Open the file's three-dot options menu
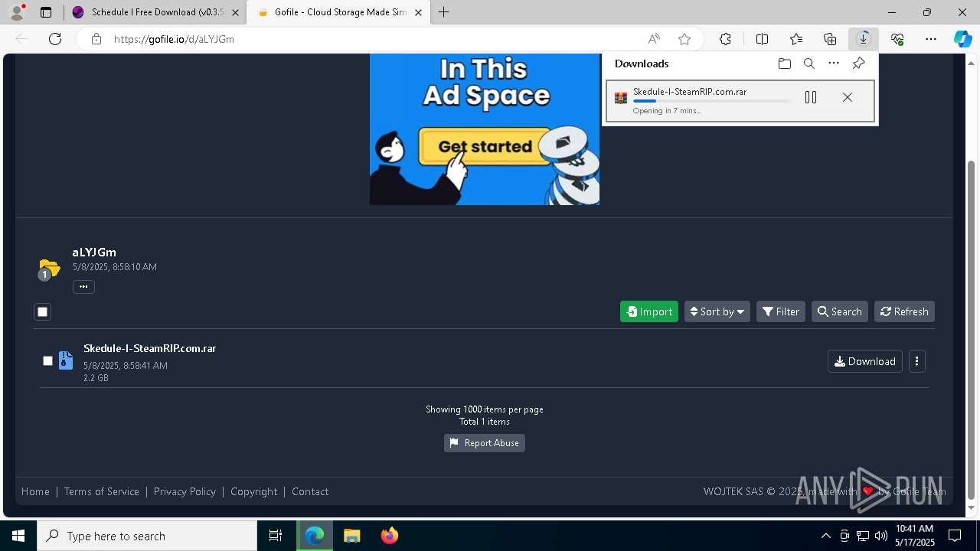The height and width of the screenshot is (551, 980). 916,361
